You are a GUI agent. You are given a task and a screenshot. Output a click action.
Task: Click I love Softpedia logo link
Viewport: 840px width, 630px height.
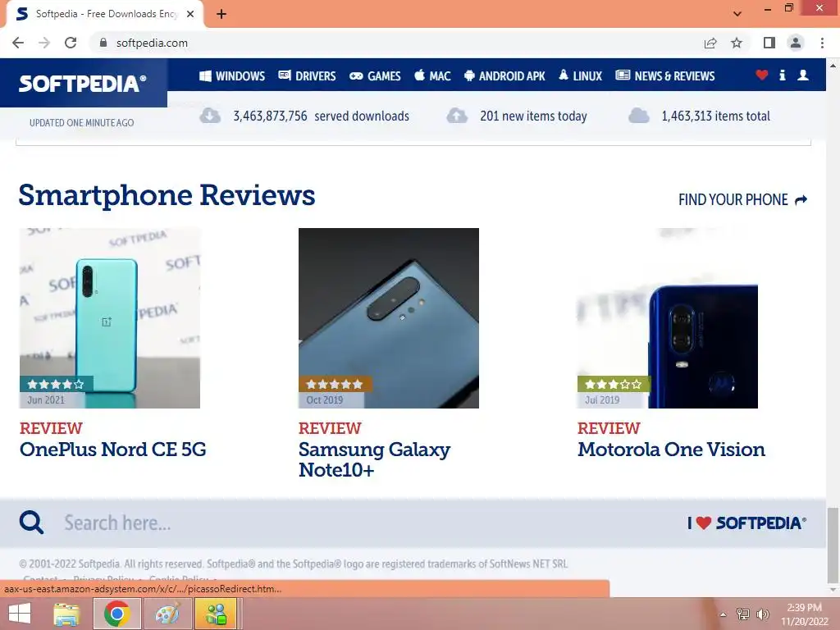[x=746, y=523]
